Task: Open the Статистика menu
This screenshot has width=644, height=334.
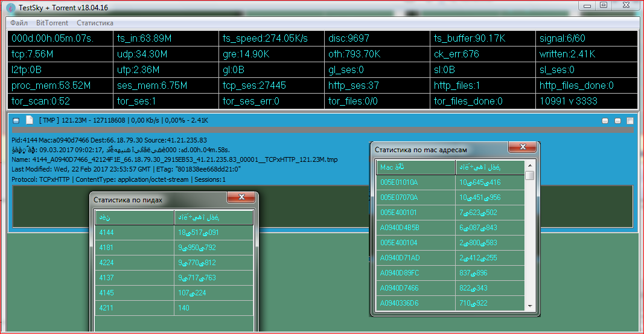Action: (95, 23)
